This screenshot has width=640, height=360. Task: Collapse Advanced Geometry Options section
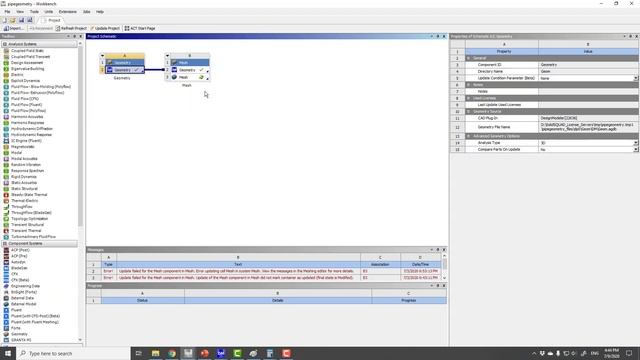point(469,136)
